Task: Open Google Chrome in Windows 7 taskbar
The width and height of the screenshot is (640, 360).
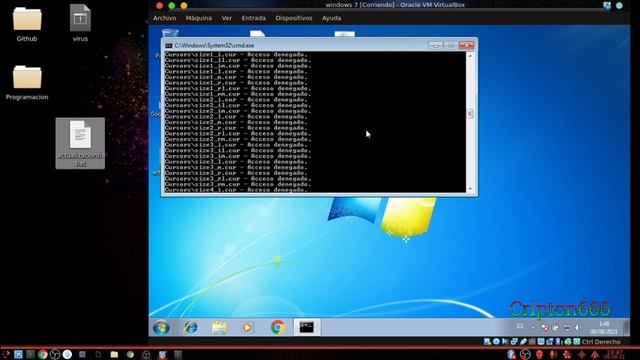Action: (278, 327)
